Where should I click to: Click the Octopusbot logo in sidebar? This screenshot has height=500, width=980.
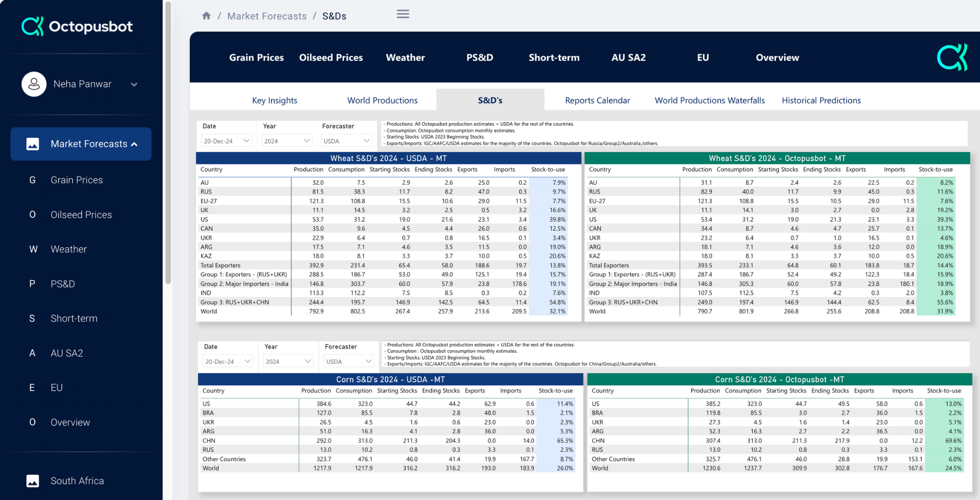pyautogui.click(x=77, y=27)
